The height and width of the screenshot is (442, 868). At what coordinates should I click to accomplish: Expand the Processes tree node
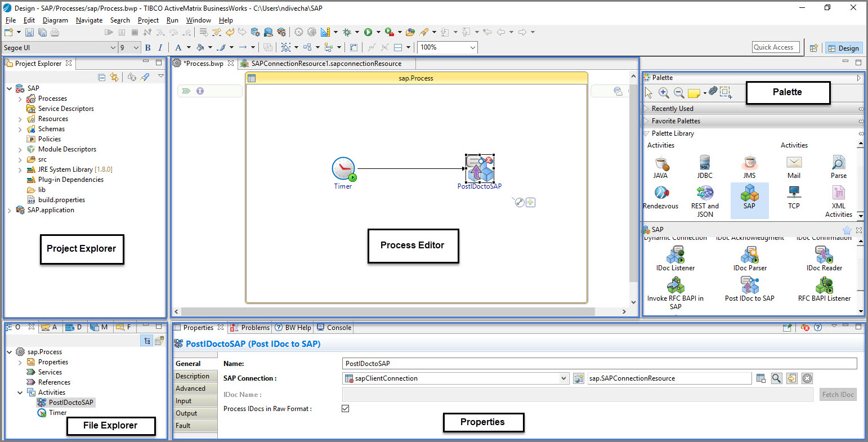(x=20, y=99)
